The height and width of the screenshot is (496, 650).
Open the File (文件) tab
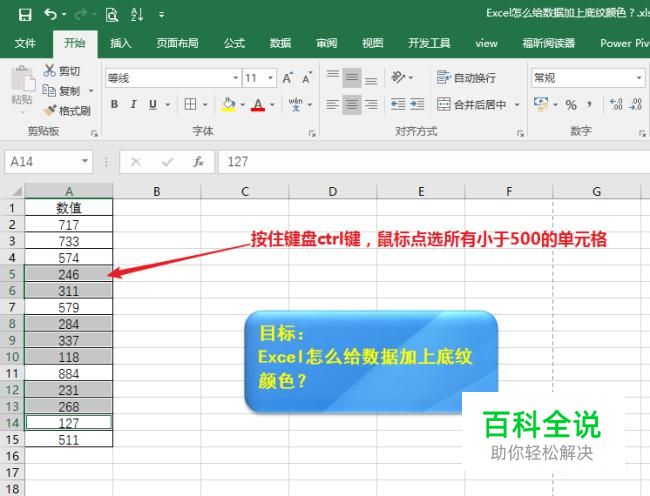[25, 43]
